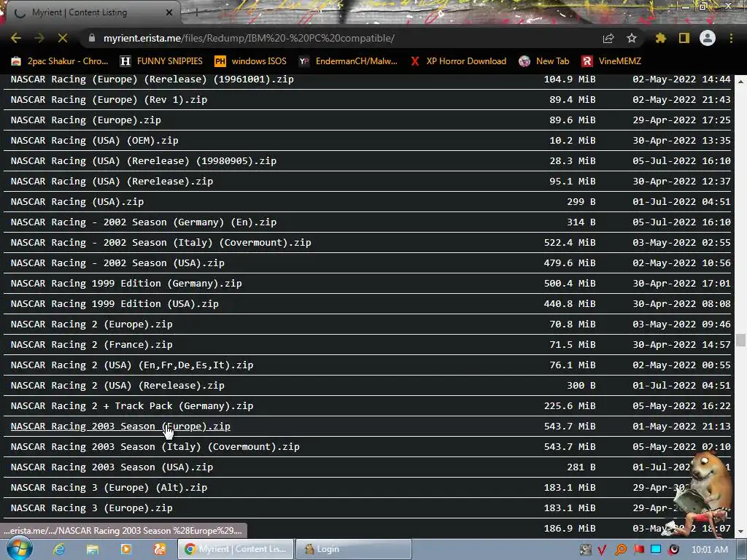The height and width of the screenshot is (560, 747).
Task: Click the 02-May-2022 21:43 date
Action: tap(682, 99)
